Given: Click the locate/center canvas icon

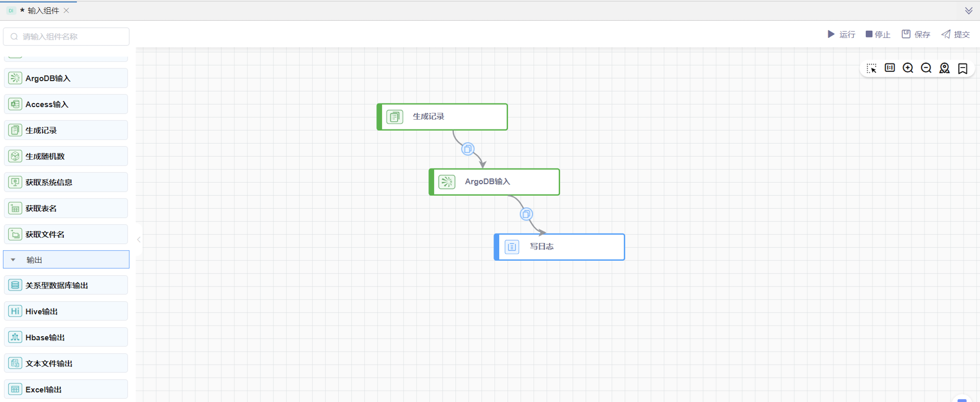Looking at the screenshot, I should pyautogui.click(x=944, y=68).
